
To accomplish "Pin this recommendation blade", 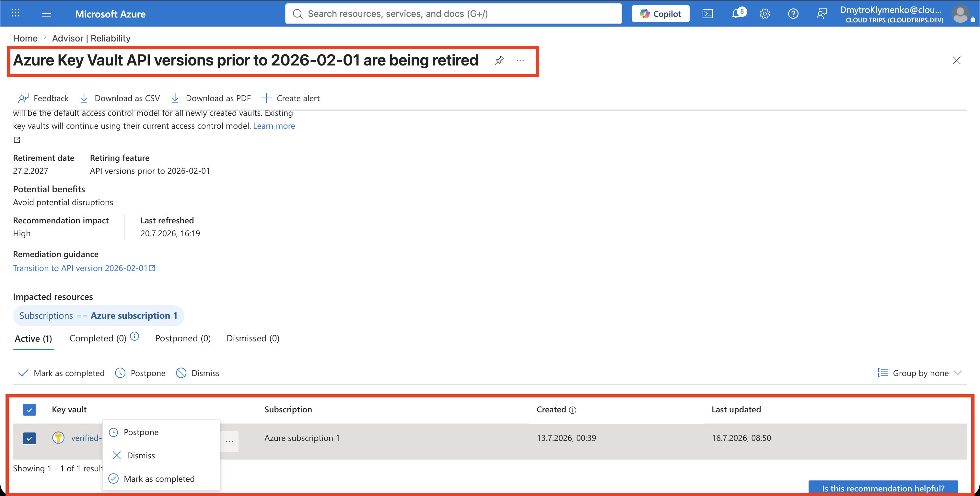I will [499, 60].
